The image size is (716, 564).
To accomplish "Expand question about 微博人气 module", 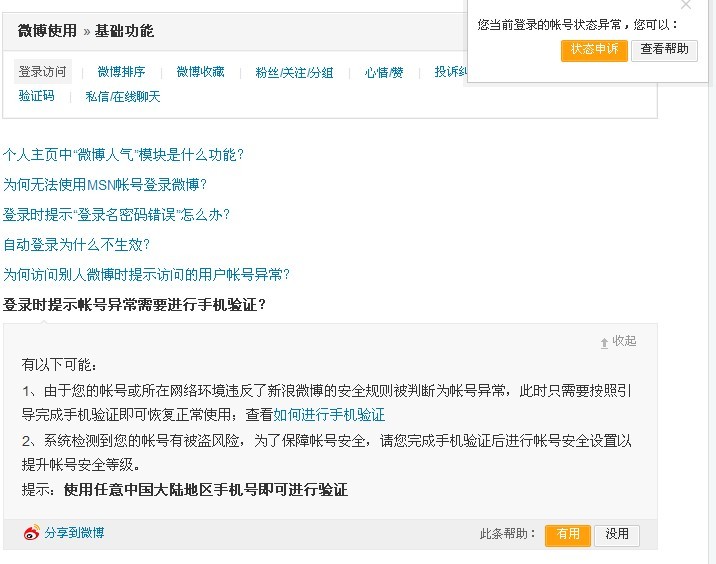I will click(x=123, y=155).
